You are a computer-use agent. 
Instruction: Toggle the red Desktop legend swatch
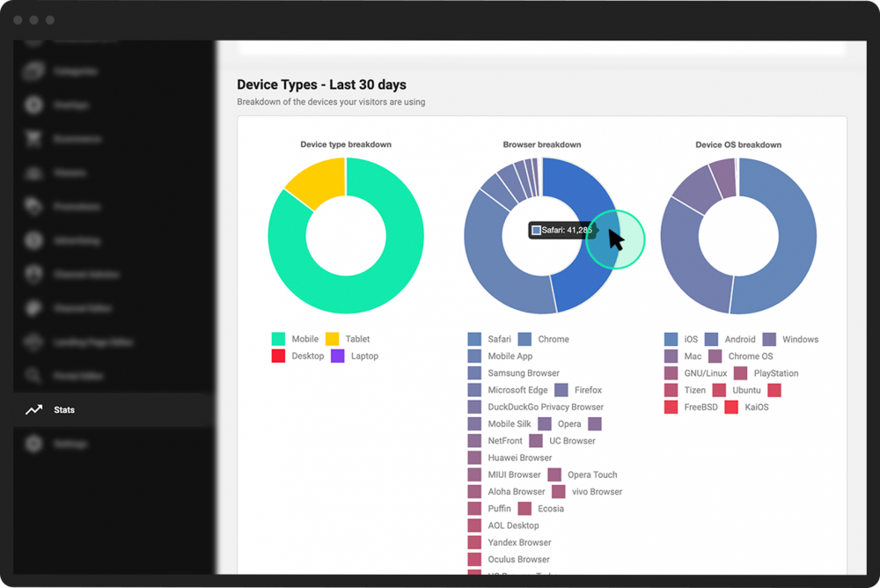tap(278, 356)
